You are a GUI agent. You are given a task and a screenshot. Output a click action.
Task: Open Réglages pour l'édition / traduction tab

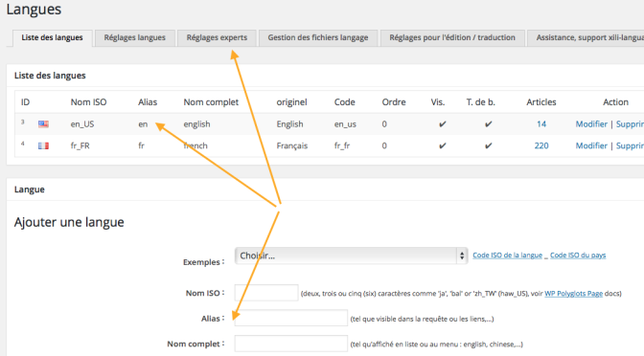pos(452,37)
